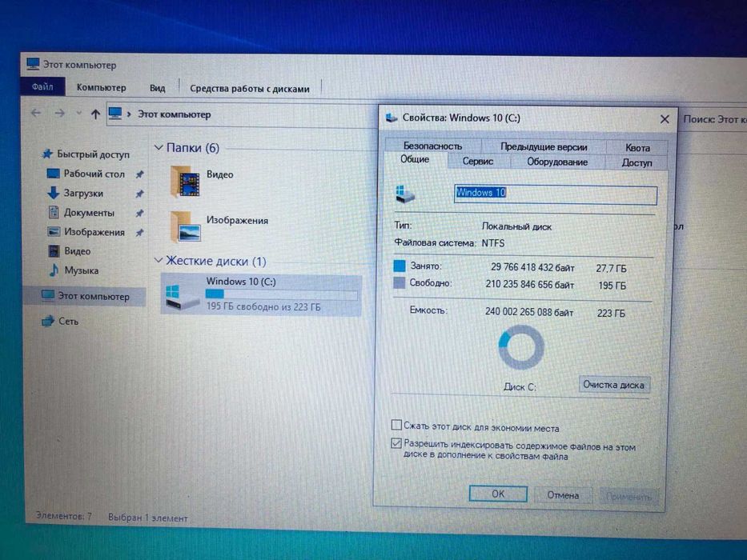Click the Быстрый доступ star icon
Screen dimensions: 747x560
47,154
